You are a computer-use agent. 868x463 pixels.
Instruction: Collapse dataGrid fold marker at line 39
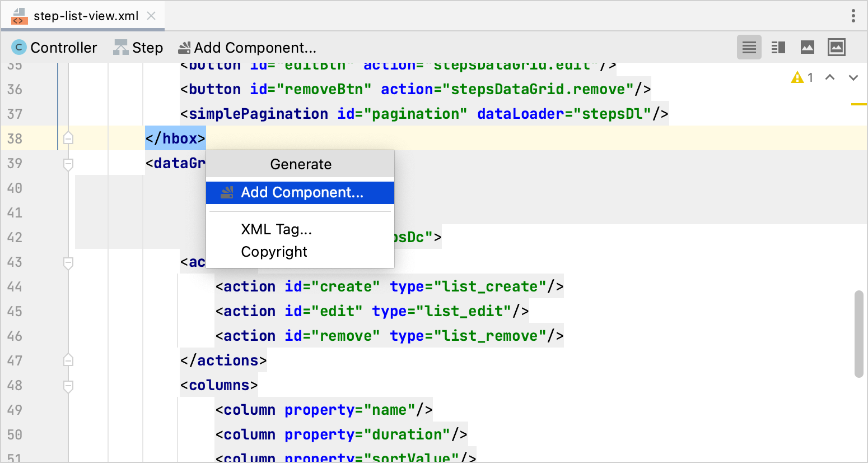tap(68, 163)
